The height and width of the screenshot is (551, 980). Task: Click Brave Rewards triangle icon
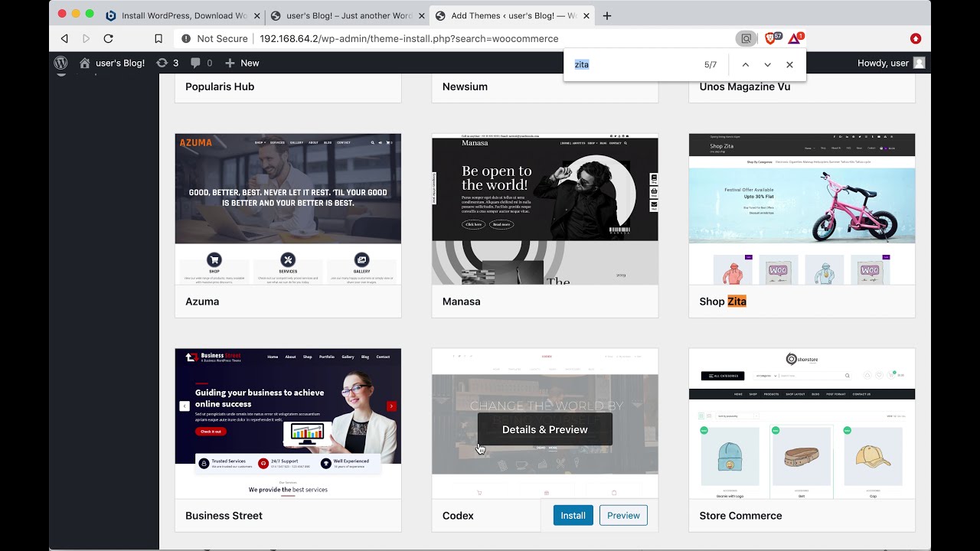795,37
